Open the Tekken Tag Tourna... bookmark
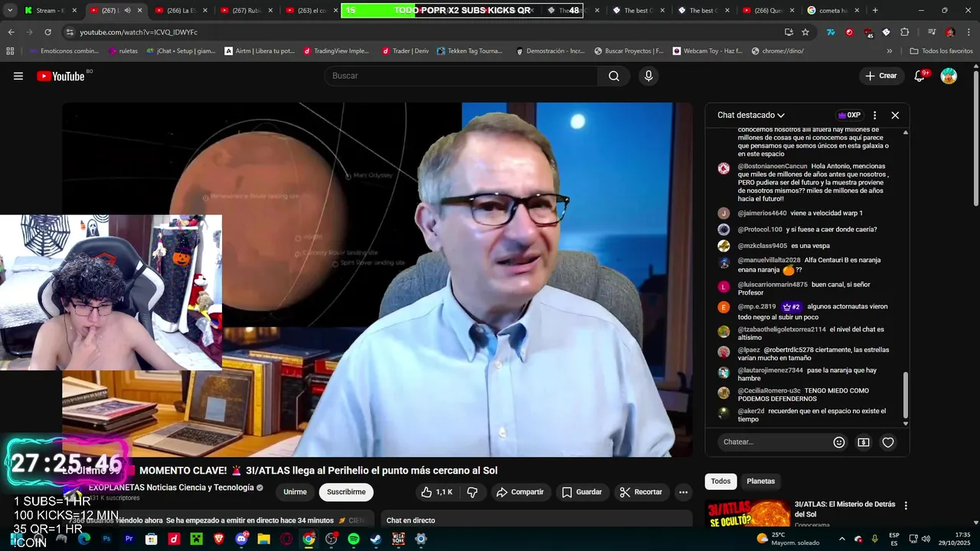This screenshot has height=551, width=980. [x=469, y=51]
